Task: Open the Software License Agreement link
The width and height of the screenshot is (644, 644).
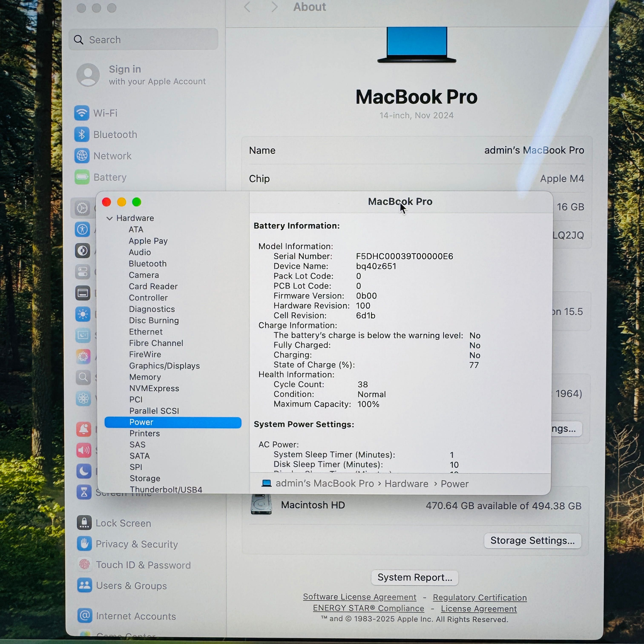Action: pyautogui.click(x=359, y=597)
